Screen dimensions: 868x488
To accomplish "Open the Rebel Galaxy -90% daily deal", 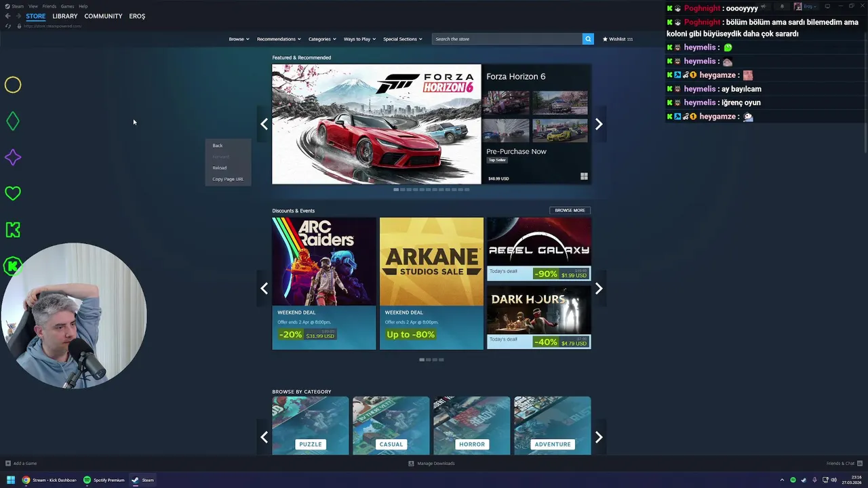I will (x=538, y=249).
